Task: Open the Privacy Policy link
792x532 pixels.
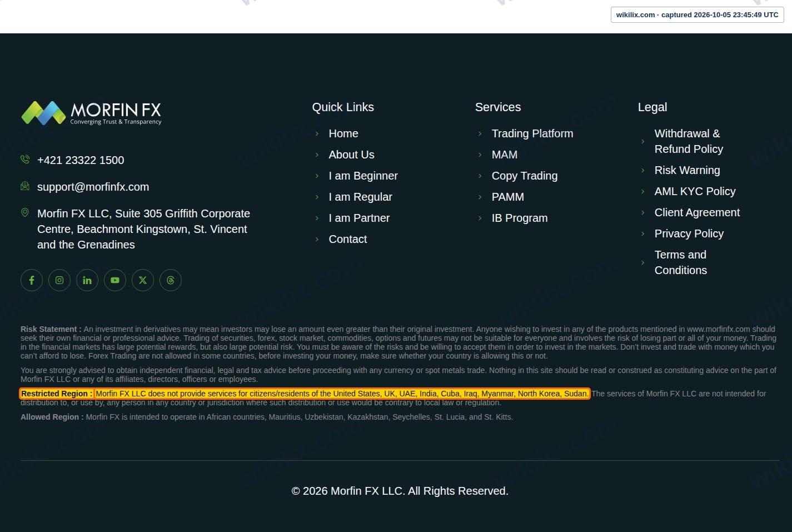Action: point(689,233)
